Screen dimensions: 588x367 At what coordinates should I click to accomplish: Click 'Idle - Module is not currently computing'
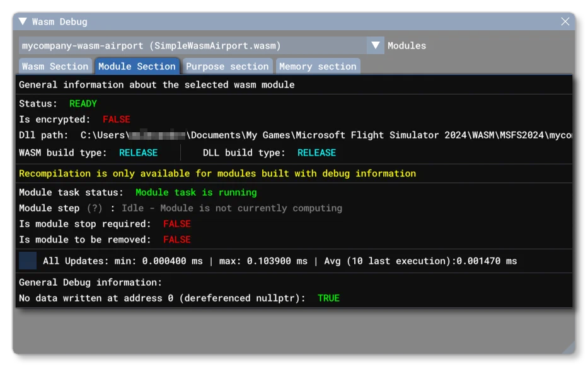232,208
